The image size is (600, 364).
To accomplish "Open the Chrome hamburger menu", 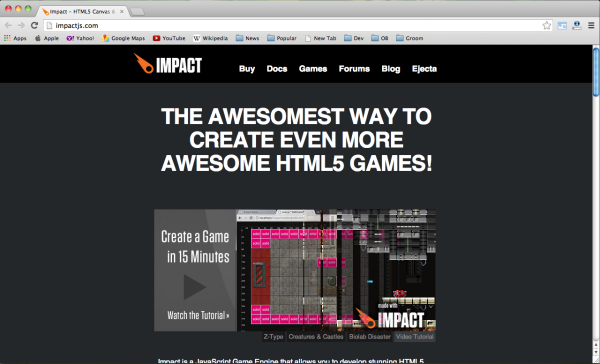I will (x=591, y=25).
